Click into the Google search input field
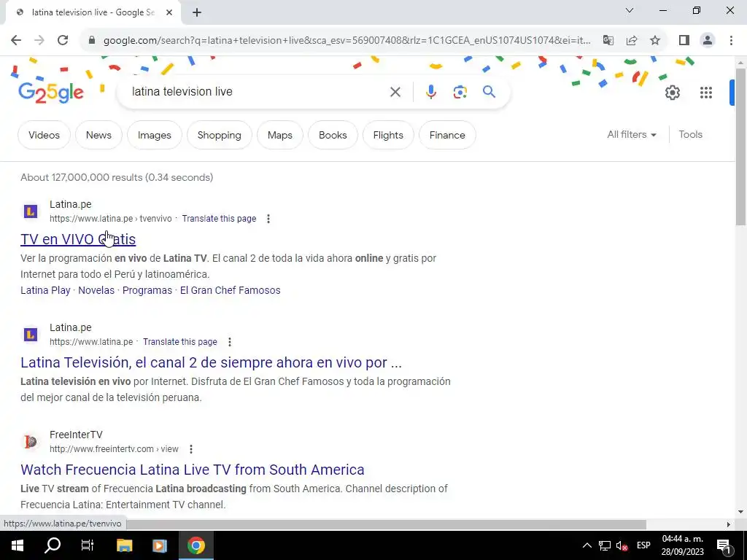 click(258, 92)
